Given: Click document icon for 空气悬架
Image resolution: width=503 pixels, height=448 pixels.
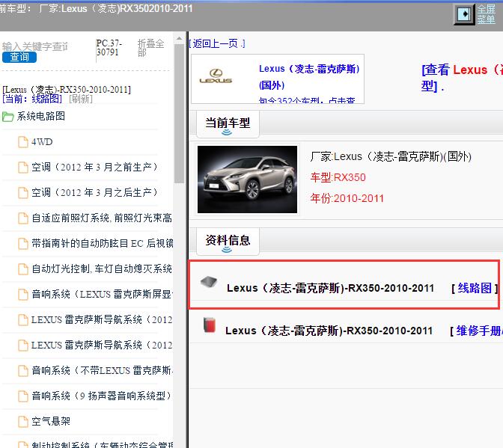Looking at the screenshot, I should (22, 422).
